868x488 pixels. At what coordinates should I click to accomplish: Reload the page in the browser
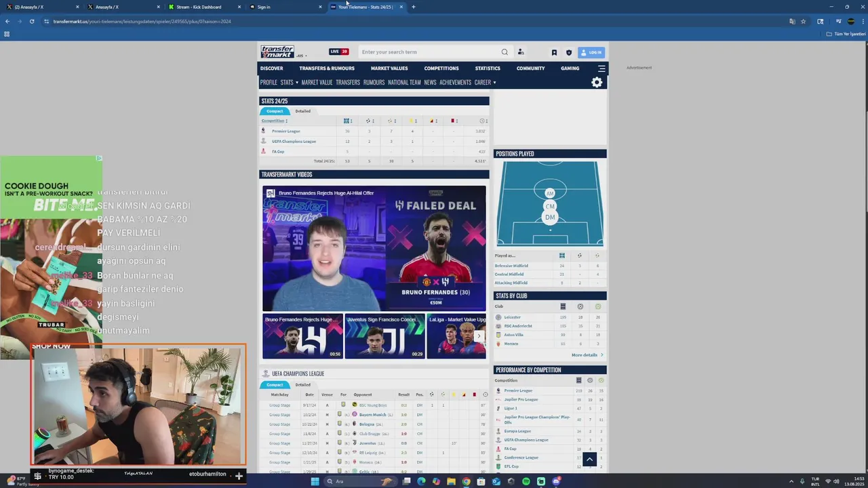tap(32, 21)
